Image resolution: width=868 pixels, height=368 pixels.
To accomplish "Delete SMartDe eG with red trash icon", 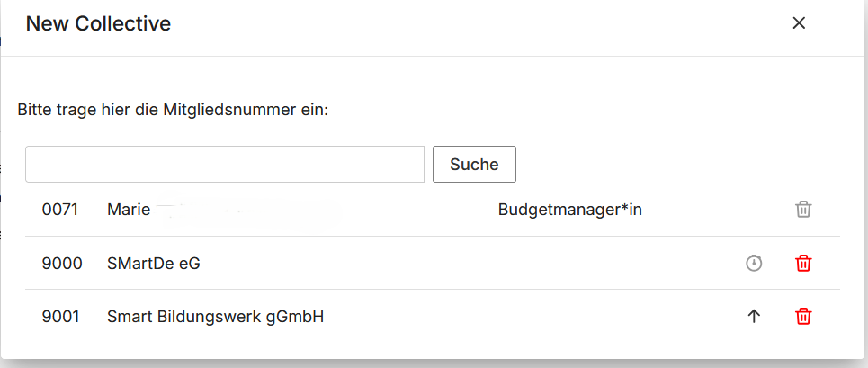I will [x=803, y=264].
